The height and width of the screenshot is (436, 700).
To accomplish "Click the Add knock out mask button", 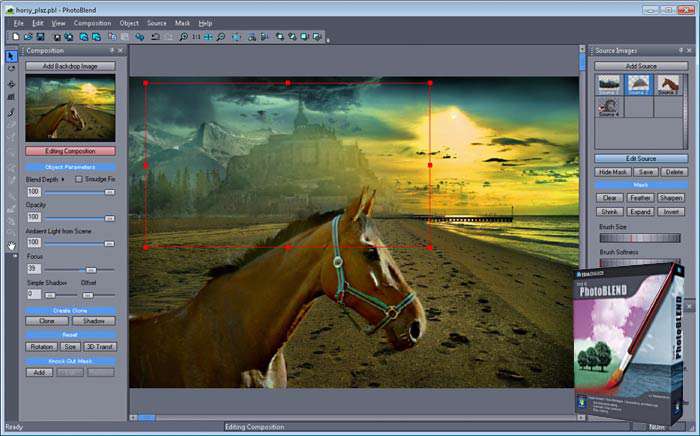I will pos(39,372).
